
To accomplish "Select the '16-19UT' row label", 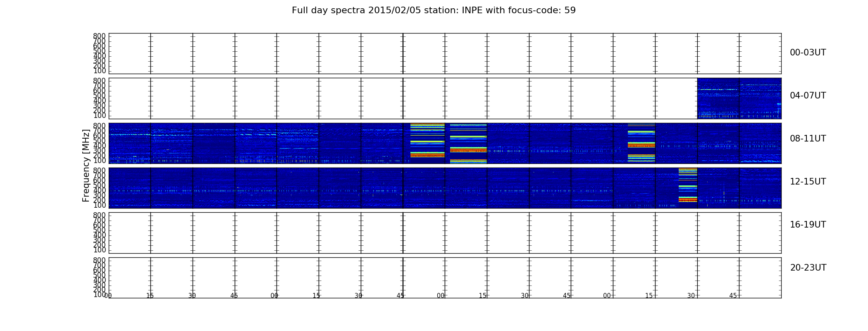I will (x=808, y=225).
